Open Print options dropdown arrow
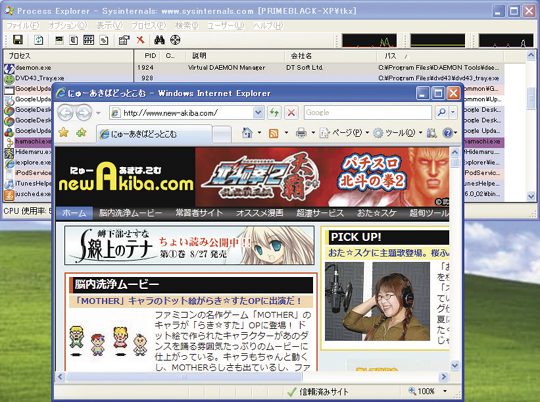540x402 pixels. pos(313,133)
